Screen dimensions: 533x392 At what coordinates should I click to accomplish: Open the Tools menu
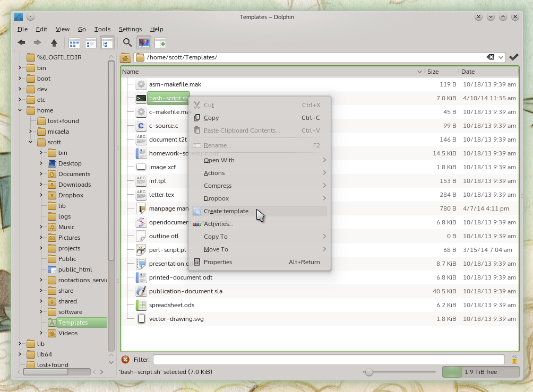point(102,29)
